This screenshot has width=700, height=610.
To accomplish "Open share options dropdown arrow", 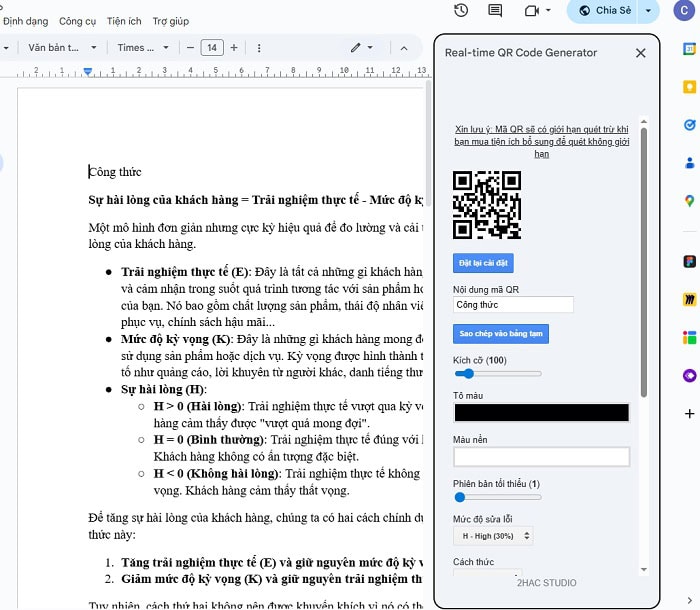I will [648, 11].
